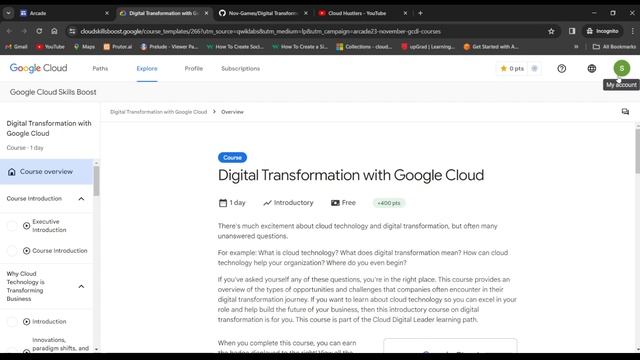Show more bookmarks with the chevron
640x360 pixels.
click(576, 47)
